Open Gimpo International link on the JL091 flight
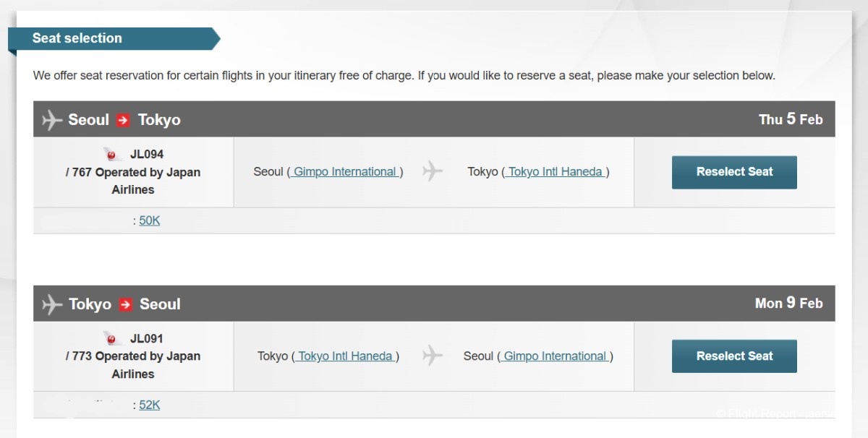Screen dimensions: 868x438 [x=555, y=356]
